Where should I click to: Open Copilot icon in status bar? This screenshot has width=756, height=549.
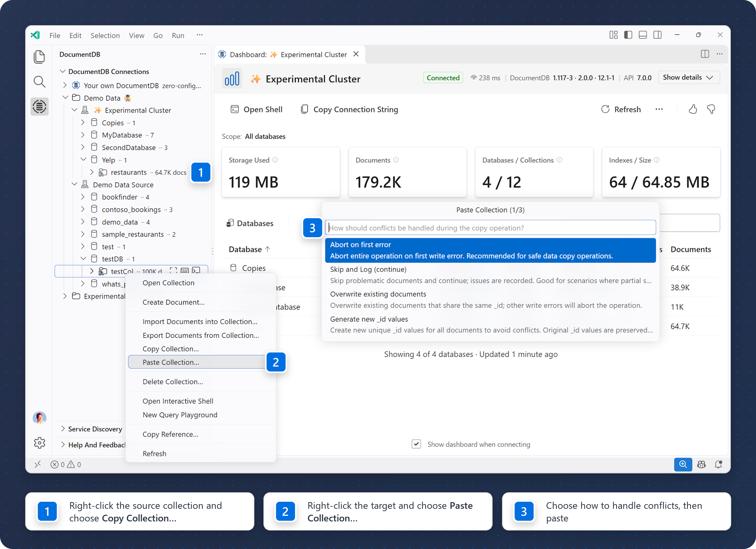[x=701, y=464]
